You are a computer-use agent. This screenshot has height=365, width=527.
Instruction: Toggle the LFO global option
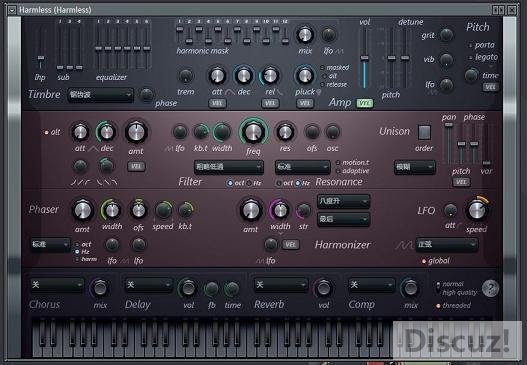[424, 261]
